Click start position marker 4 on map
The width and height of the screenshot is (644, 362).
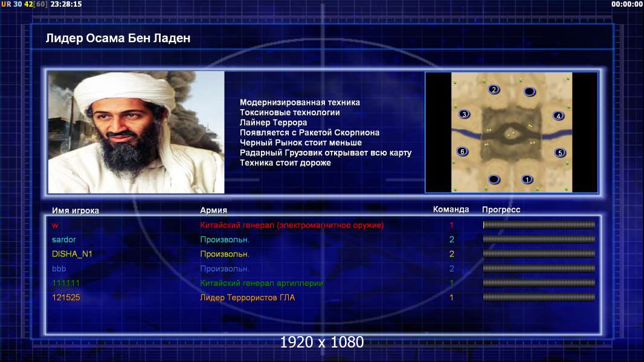point(558,116)
